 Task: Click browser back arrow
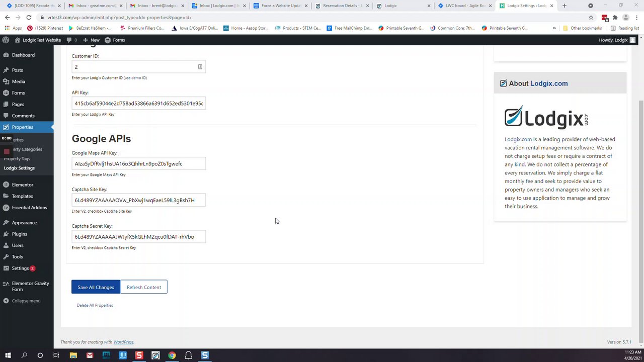click(x=7, y=17)
